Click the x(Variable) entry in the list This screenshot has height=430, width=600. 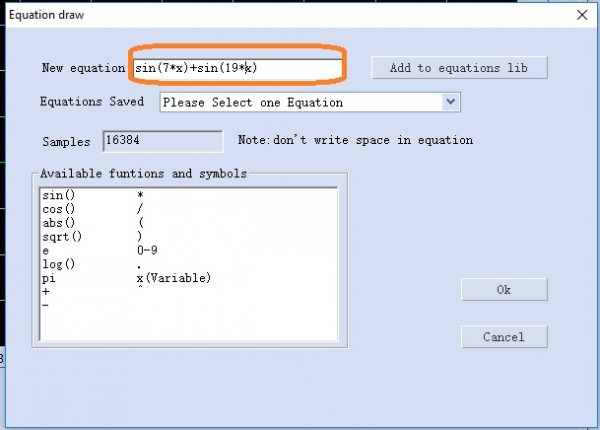pos(173,279)
